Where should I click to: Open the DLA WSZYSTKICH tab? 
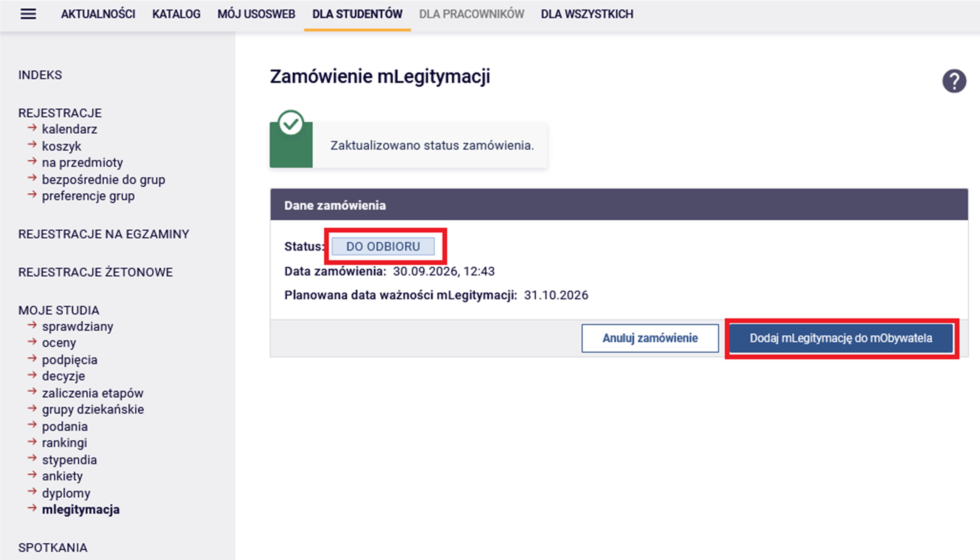click(587, 14)
